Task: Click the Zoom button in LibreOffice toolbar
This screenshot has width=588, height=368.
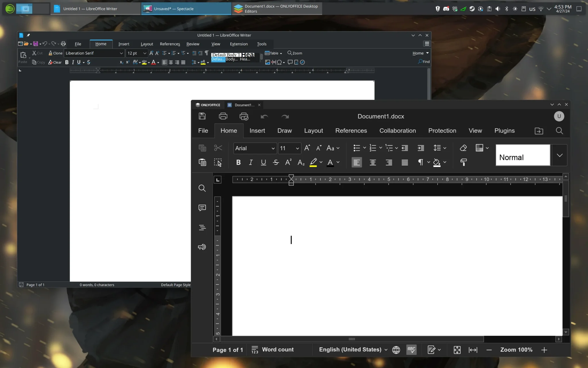Action: click(295, 53)
